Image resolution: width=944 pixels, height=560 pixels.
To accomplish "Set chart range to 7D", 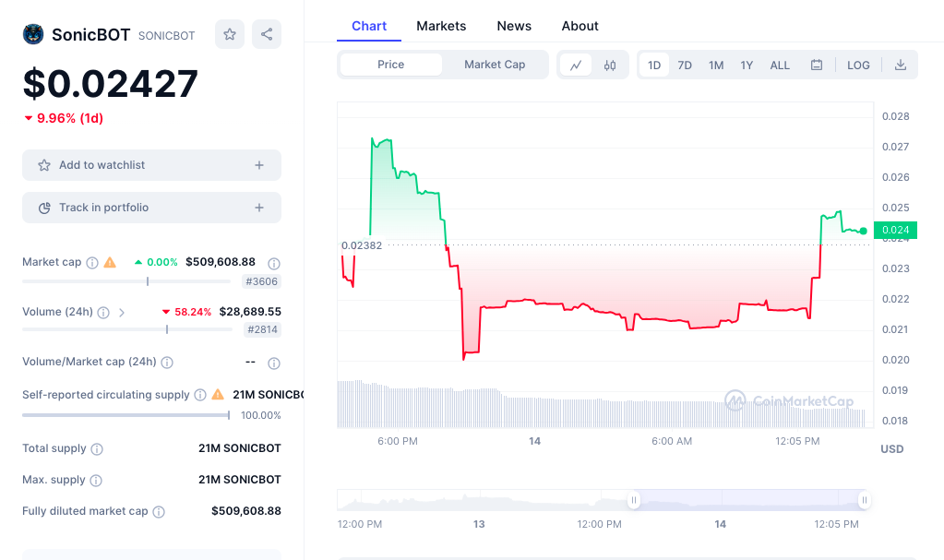I will [x=685, y=65].
